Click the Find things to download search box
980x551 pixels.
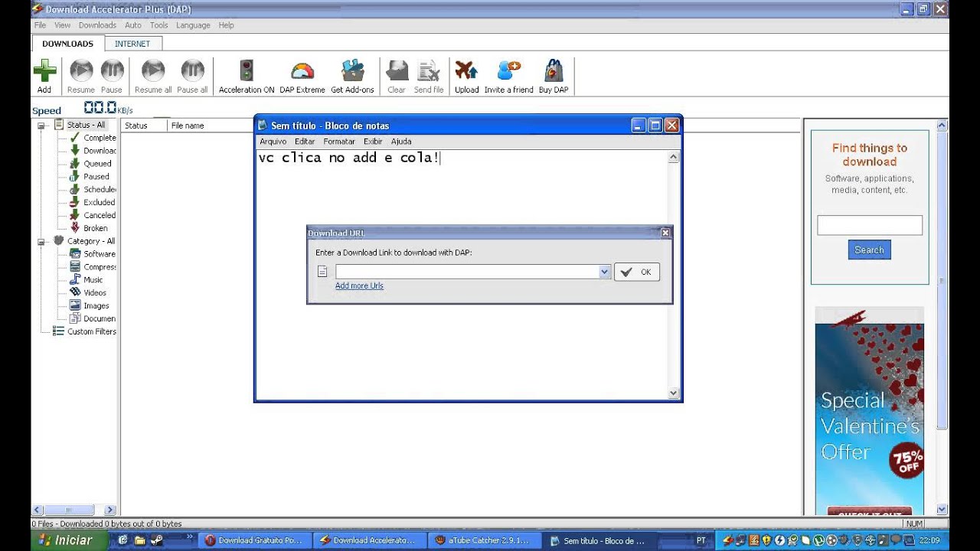pos(870,225)
